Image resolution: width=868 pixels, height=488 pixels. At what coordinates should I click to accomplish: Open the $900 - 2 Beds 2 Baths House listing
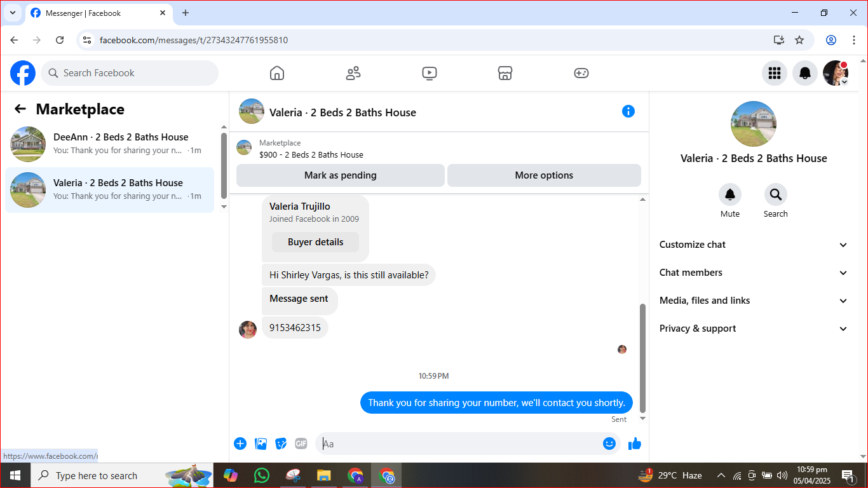pos(311,154)
